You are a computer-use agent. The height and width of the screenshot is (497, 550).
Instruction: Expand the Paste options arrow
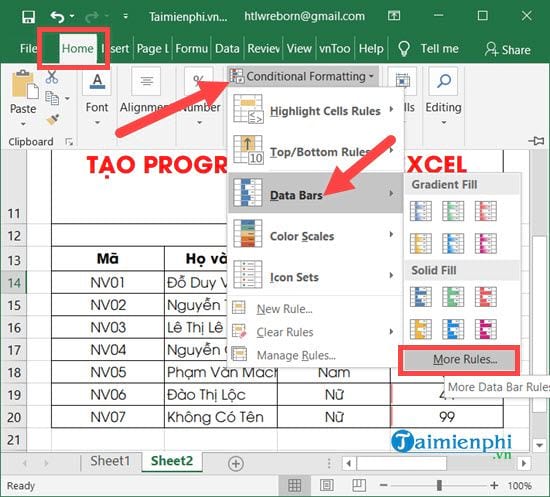click(x=23, y=124)
